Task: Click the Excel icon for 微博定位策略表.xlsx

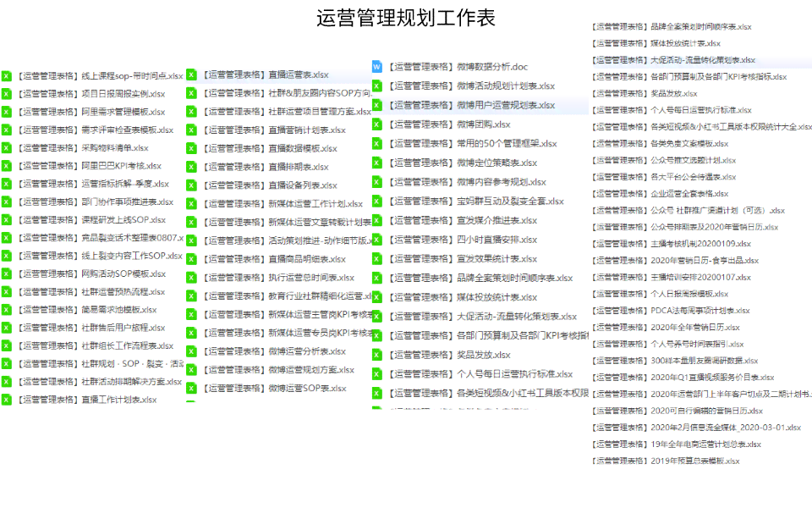Action: [x=377, y=163]
